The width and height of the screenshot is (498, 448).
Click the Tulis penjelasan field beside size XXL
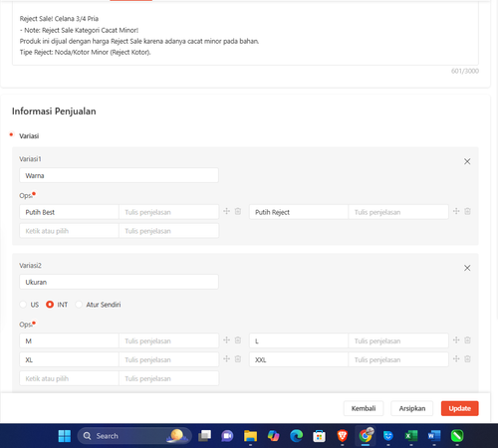(398, 359)
